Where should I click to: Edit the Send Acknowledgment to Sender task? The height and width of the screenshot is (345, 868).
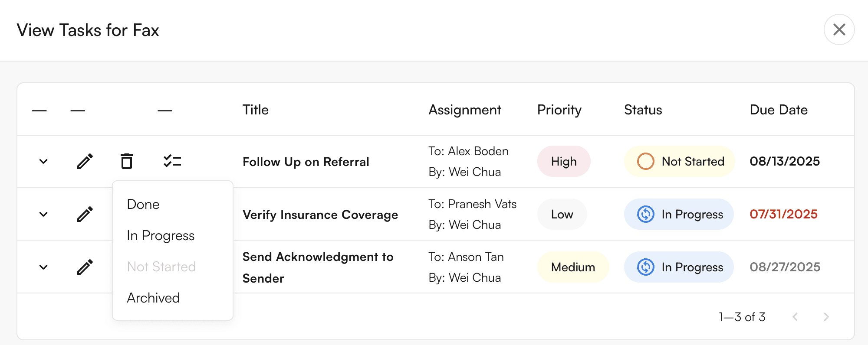[85, 267]
